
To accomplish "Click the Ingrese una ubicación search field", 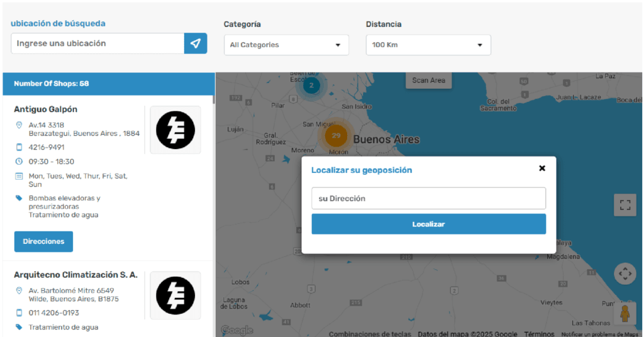I will [97, 43].
